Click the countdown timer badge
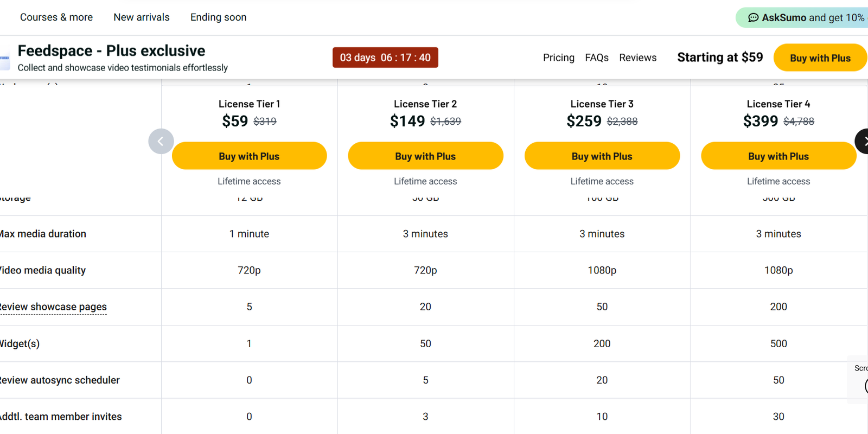This screenshot has width=868, height=434. click(x=385, y=58)
